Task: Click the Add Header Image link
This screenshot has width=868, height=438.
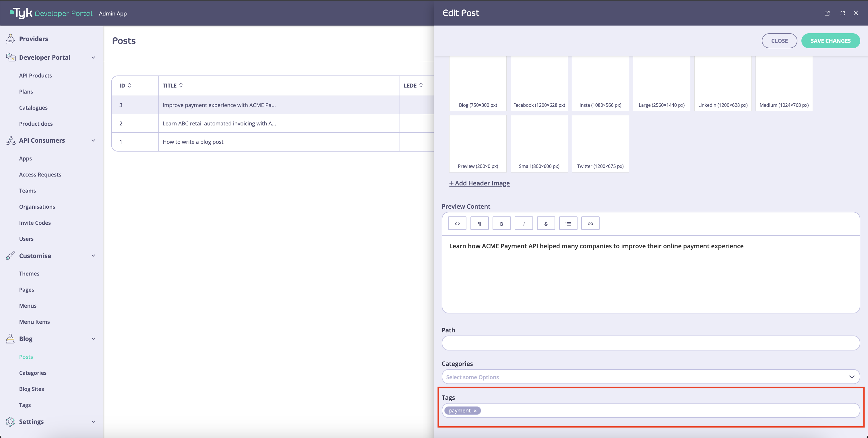Action: tap(479, 183)
